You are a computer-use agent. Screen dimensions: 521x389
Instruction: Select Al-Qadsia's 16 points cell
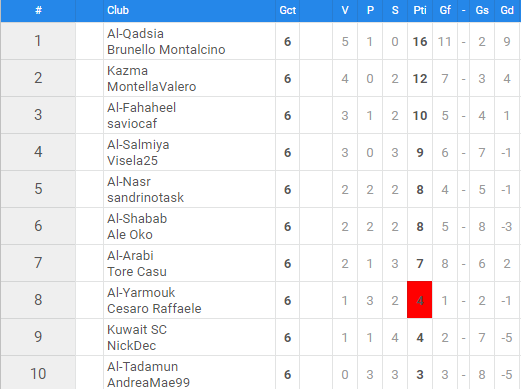[420, 41]
